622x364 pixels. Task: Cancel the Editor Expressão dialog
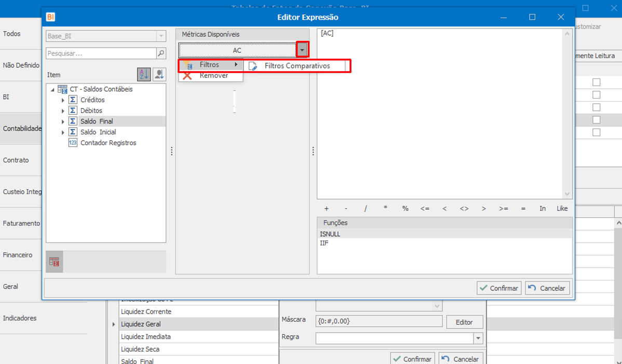tap(547, 288)
